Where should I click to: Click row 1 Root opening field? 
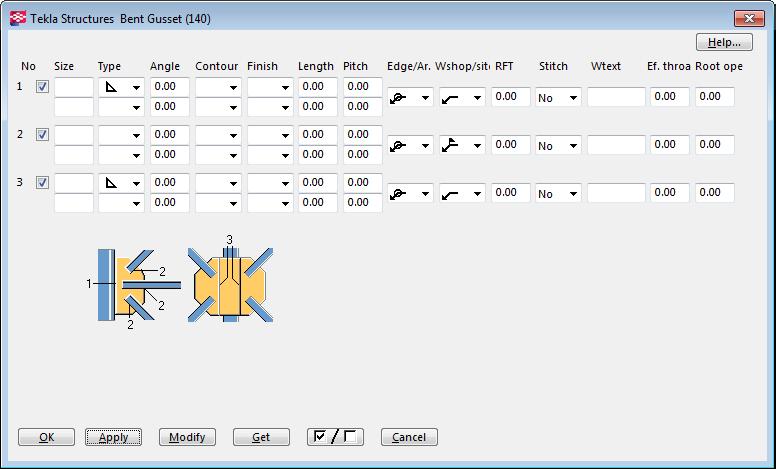coord(715,97)
